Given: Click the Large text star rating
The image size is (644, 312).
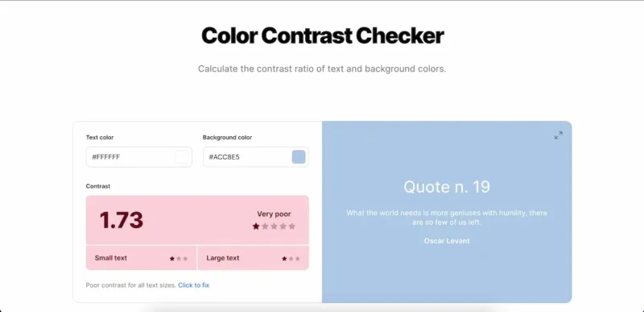Looking at the screenshot, I should click(291, 259).
